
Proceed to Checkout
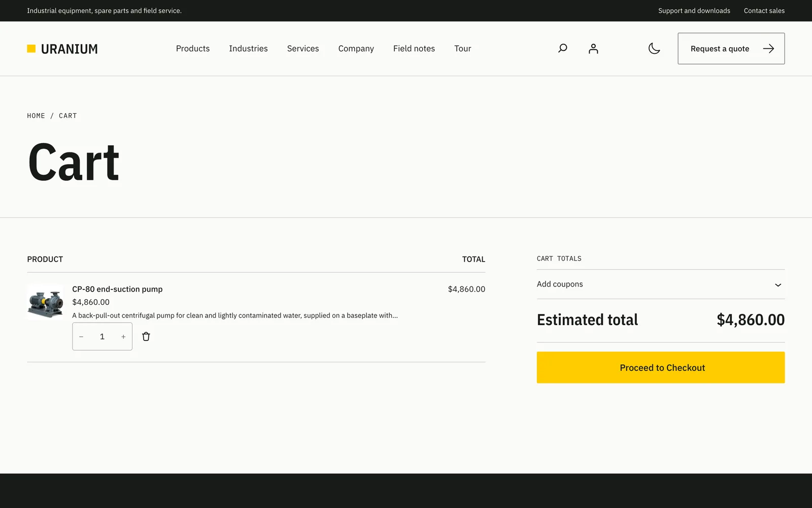661,367
